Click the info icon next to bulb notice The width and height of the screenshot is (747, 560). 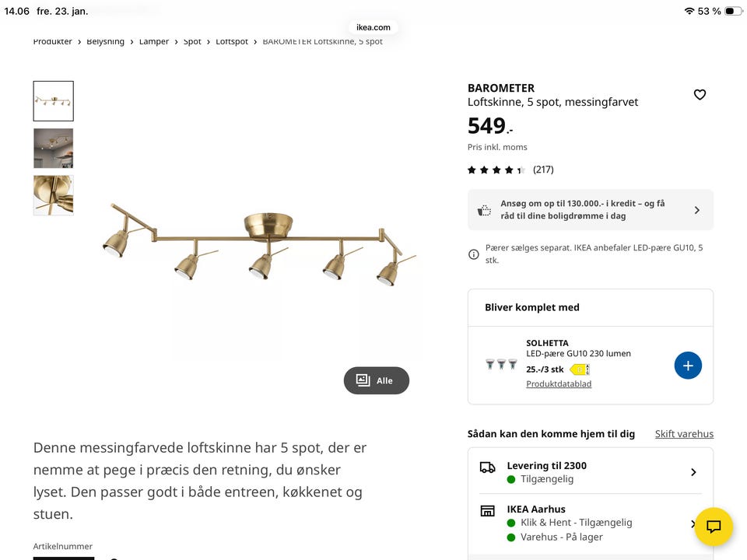(472, 254)
